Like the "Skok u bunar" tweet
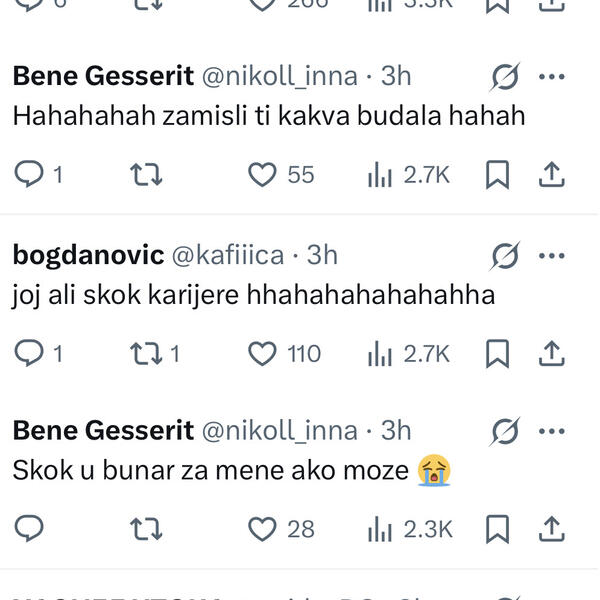 tap(262, 529)
